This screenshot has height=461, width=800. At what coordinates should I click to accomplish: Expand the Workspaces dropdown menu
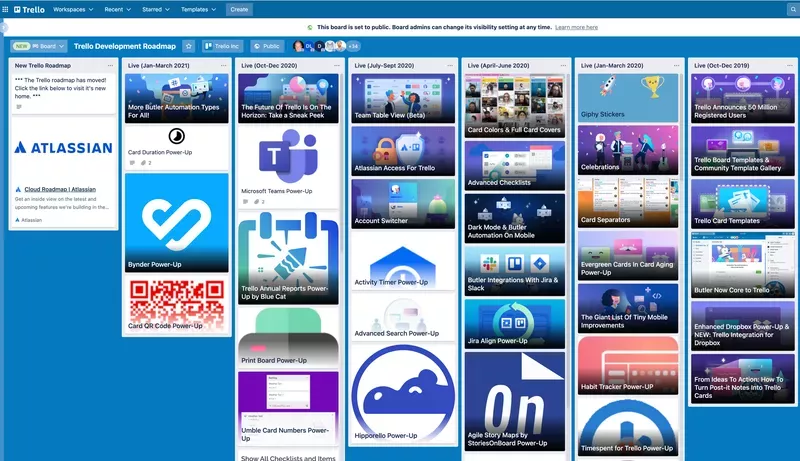tap(72, 9)
